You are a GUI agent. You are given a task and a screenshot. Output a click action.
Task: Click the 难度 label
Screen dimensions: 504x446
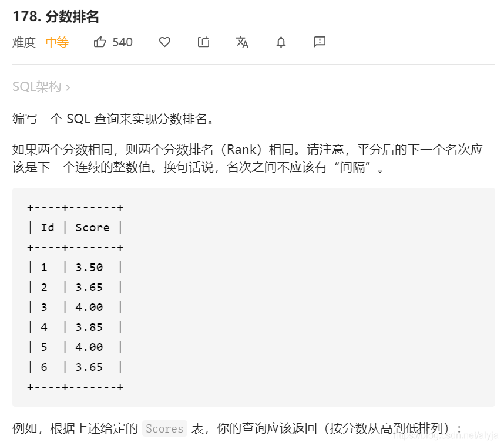[x=23, y=42]
